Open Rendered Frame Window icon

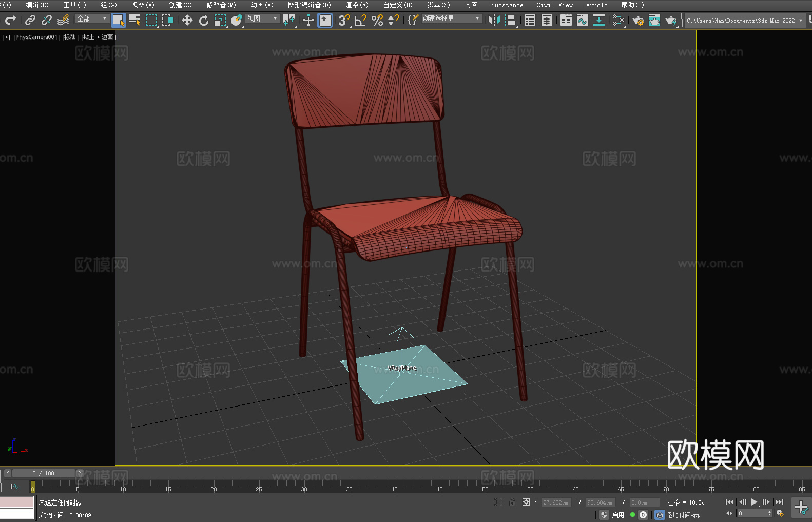[654, 20]
